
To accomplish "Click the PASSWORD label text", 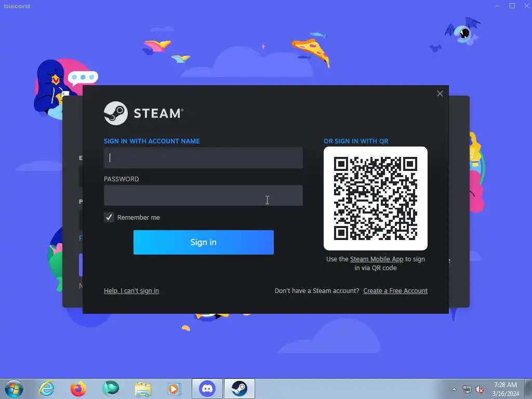I will [x=121, y=179].
